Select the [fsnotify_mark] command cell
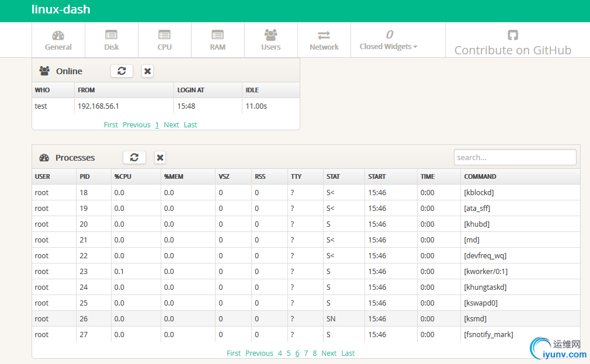Screen dimensions: 590x364 point(520,335)
